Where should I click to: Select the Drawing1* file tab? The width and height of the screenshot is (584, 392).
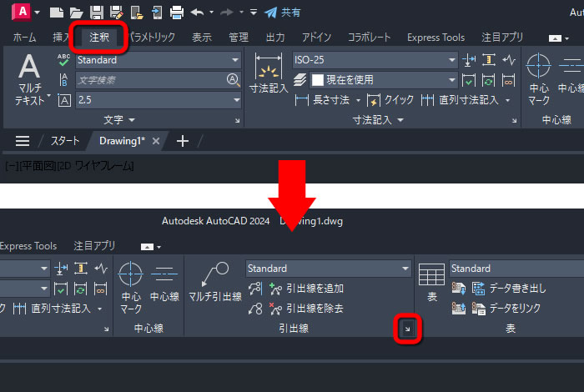tap(122, 141)
